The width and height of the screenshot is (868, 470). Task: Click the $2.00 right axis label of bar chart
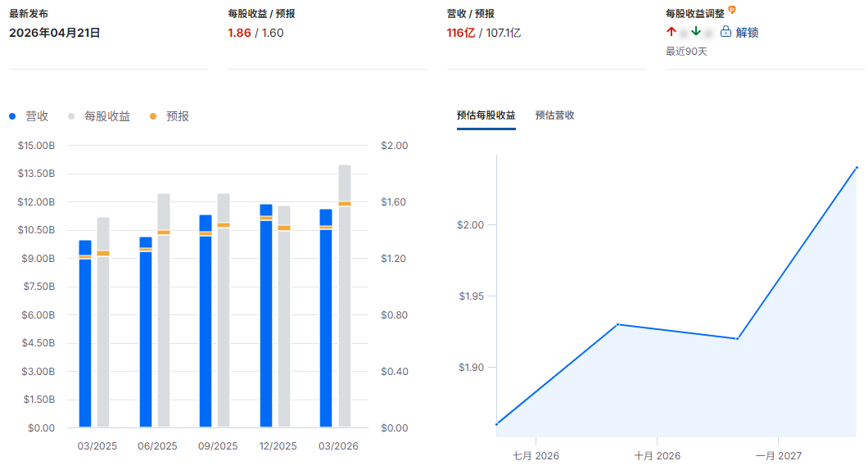click(394, 146)
